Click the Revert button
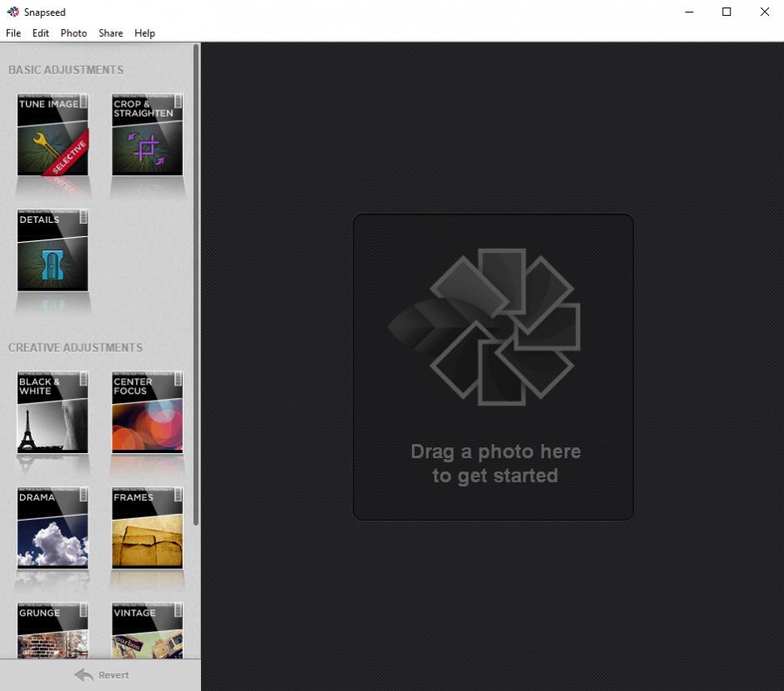This screenshot has width=784, height=691. [102, 675]
